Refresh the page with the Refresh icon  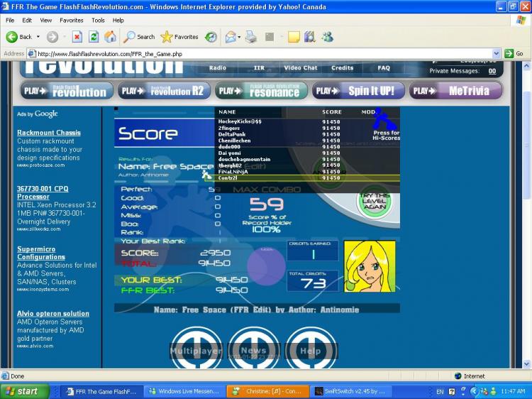tap(94, 37)
